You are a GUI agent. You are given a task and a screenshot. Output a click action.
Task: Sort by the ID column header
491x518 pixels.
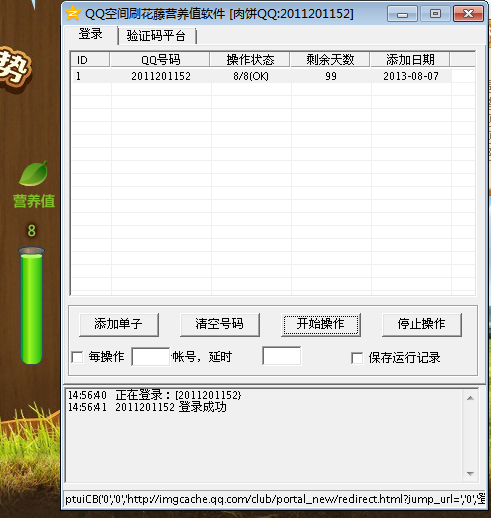[x=90, y=60]
